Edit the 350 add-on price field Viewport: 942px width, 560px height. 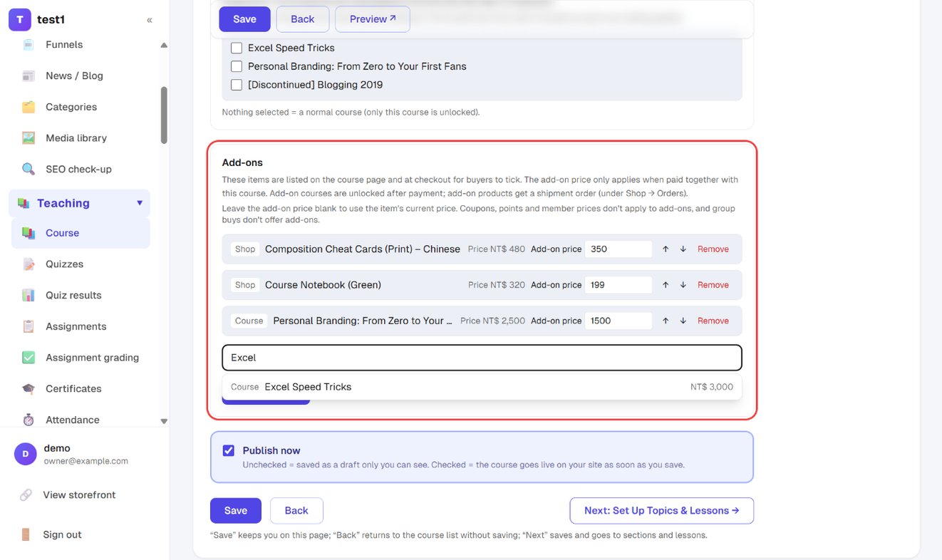(x=618, y=249)
